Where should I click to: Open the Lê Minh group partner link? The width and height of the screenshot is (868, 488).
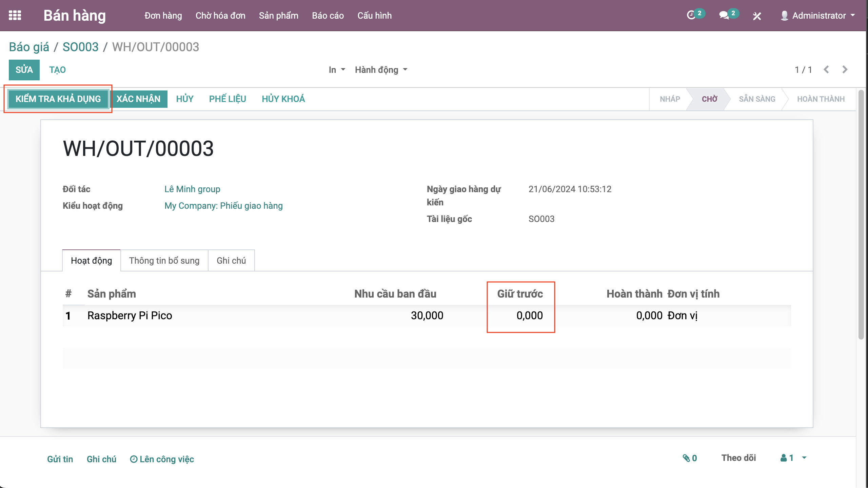[x=192, y=189]
